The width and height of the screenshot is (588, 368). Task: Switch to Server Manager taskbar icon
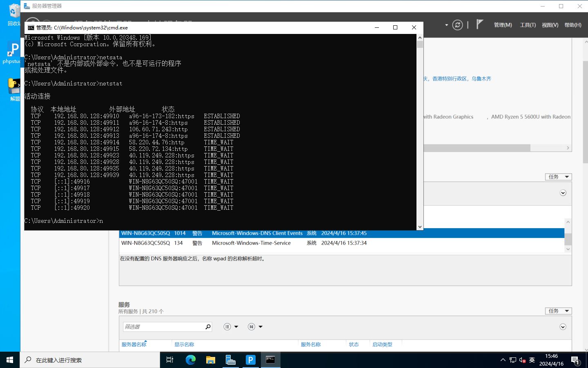[231, 360]
